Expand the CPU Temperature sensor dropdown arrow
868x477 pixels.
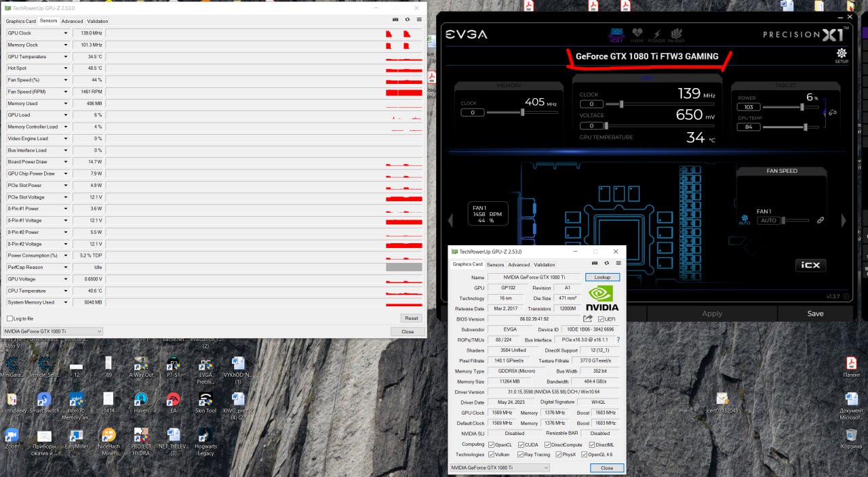click(x=66, y=291)
